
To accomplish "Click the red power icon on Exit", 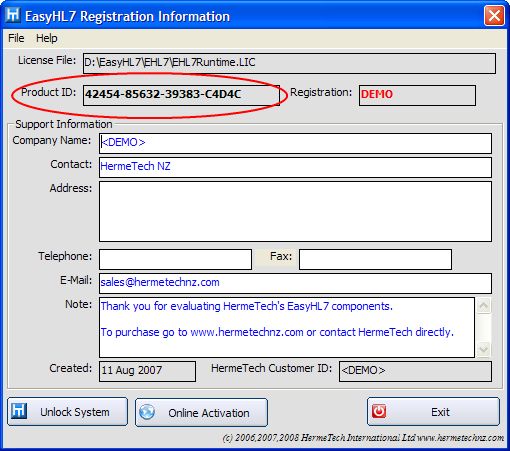I will [x=379, y=411].
